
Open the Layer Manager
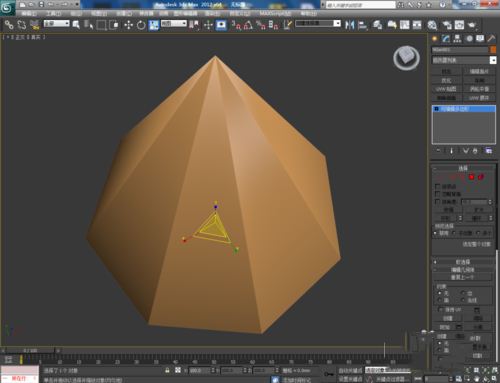click(x=377, y=25)
